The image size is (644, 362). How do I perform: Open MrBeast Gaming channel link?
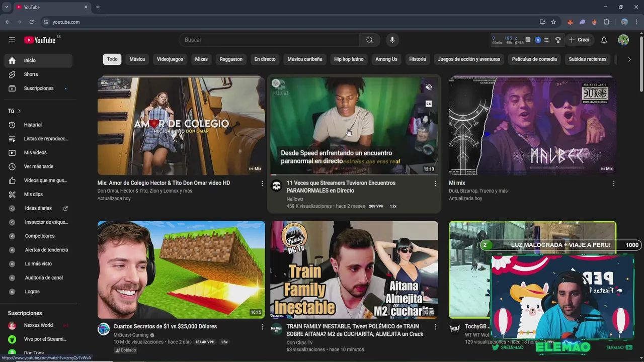[131, 335]
